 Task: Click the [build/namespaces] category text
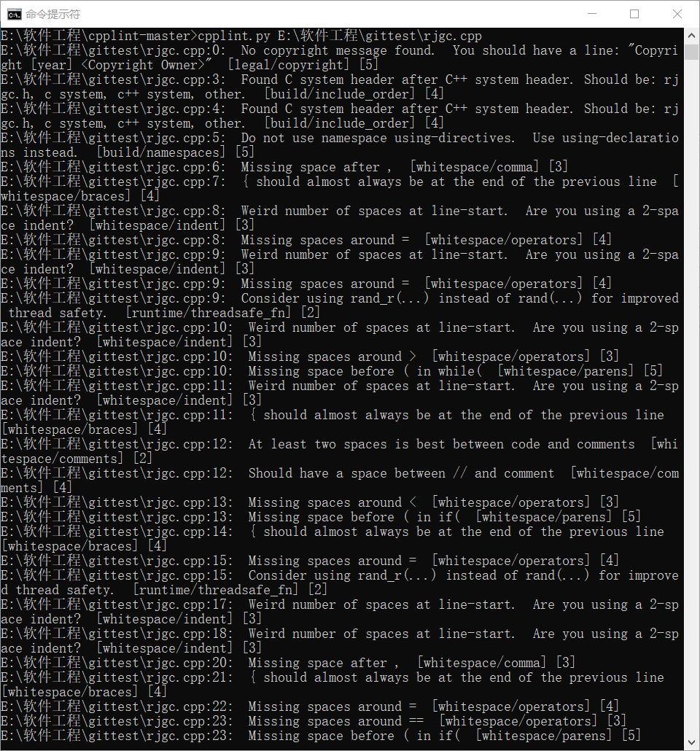coord(160,152)
